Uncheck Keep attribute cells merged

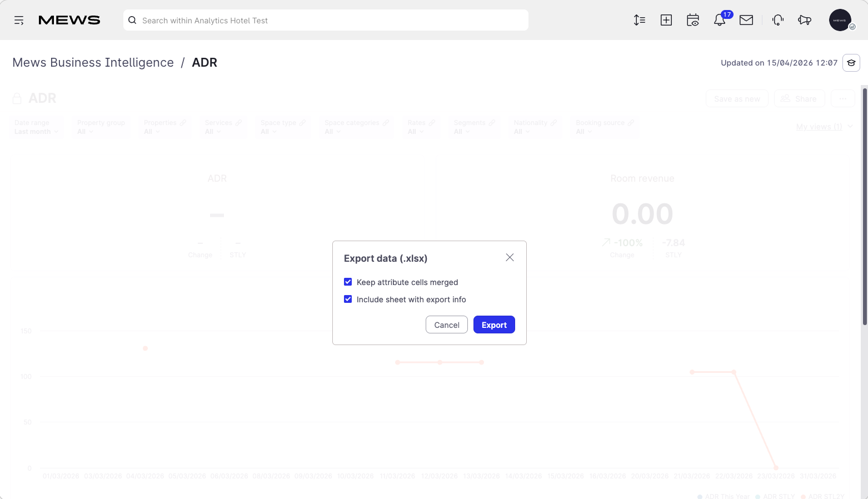coord(348,282)
